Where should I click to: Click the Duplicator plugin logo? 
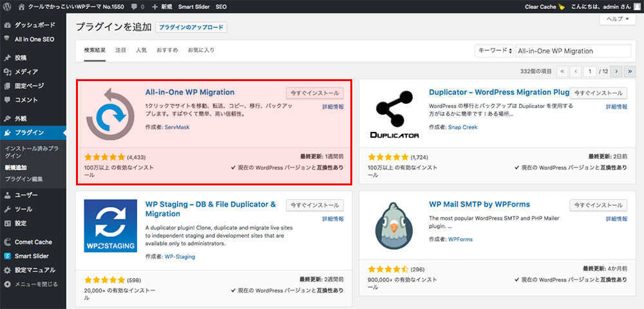(394, 114)
